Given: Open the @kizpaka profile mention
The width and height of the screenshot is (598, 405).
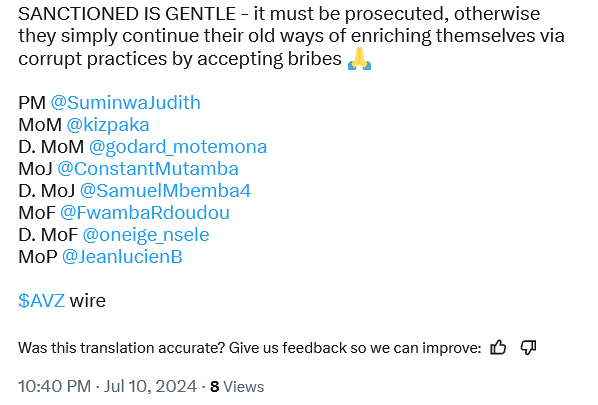Looking at the screenshot, I should pos(108,125).
